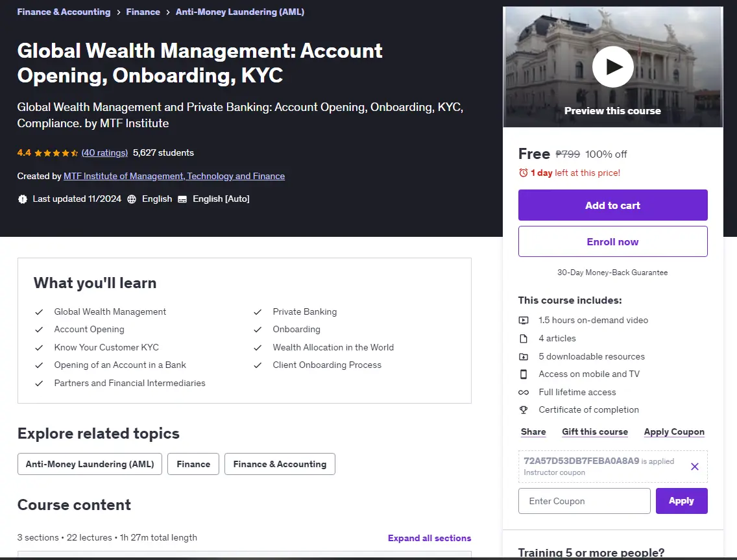Viewport: 737px width, 560px height.
Task: Click 'Opening of an Account in a Bank'
Action: (x=120, y=365)
